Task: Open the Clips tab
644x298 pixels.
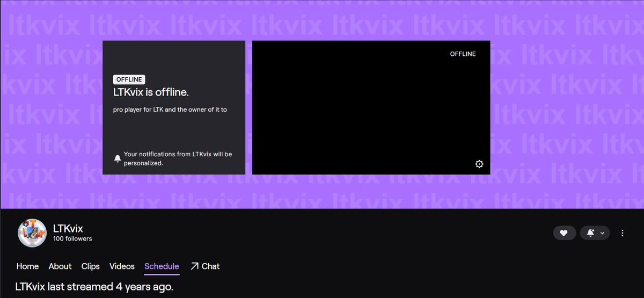Action: pos(91,266)
